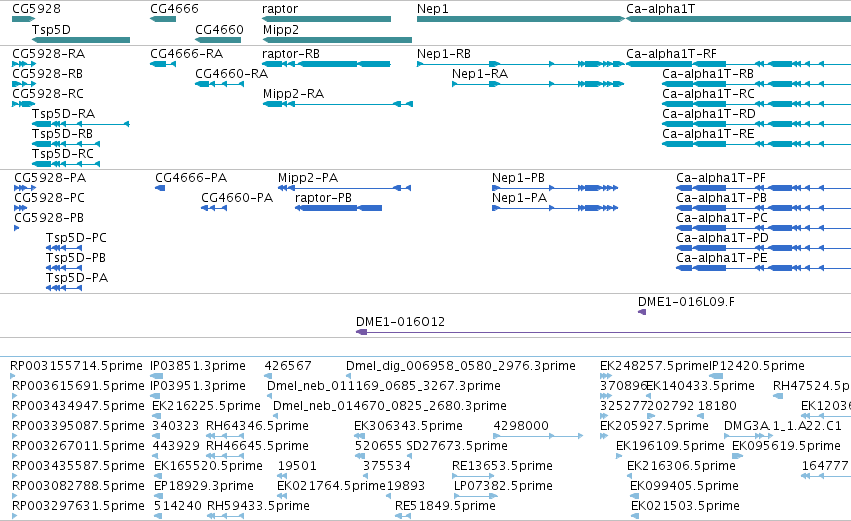Click RP003615691.5prime entry
This screenshot has height=521, width=851.
coord(78,386)
